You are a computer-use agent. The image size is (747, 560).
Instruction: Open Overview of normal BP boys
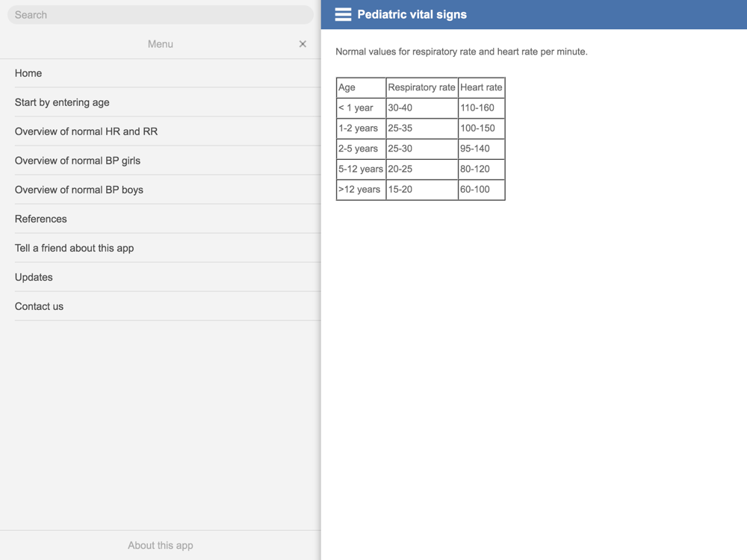coord(167,190)
